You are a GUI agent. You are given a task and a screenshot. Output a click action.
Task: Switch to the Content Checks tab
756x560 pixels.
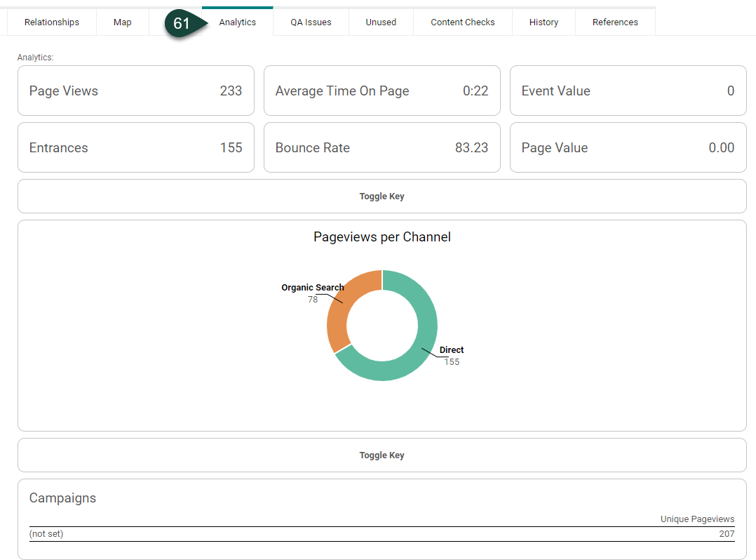pyautogui.click(x=462, y=22)
